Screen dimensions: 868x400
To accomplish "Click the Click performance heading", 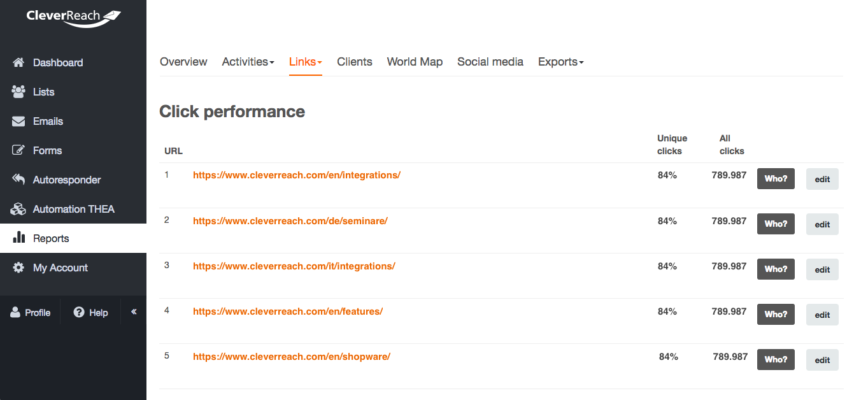I will coord(232,111).
